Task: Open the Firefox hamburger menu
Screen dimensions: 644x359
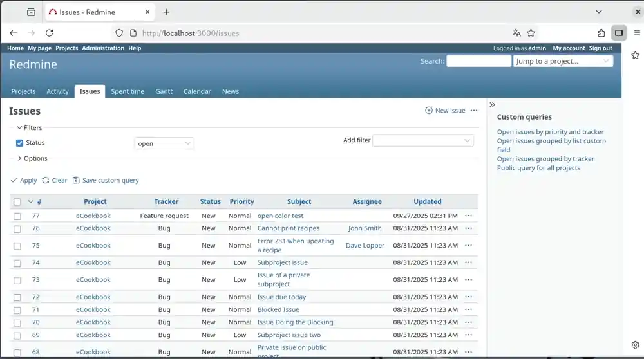Action: 637,33
